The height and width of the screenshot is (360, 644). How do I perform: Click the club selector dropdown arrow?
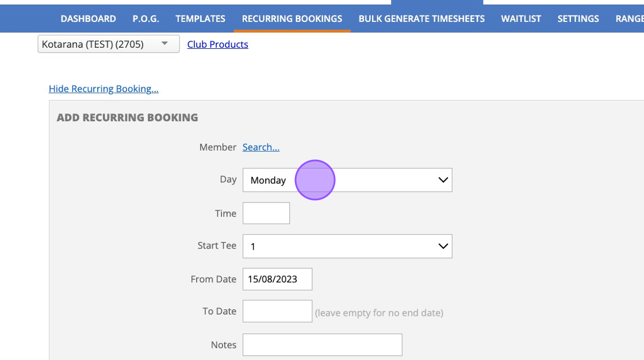pyautogui.click(x=165, y=44)
